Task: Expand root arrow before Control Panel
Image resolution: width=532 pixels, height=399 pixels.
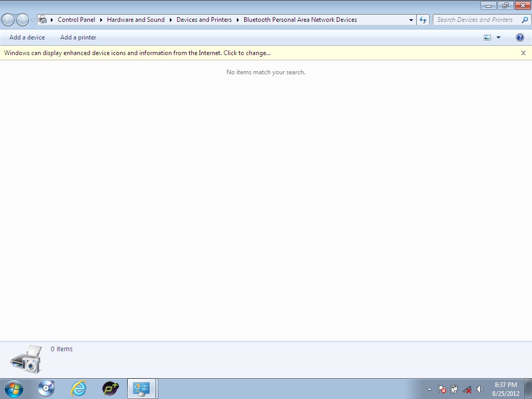Action: [x=52, y=20]
